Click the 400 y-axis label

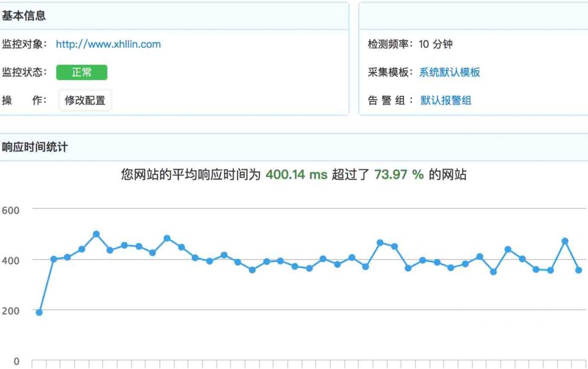(x=11, y=260)
